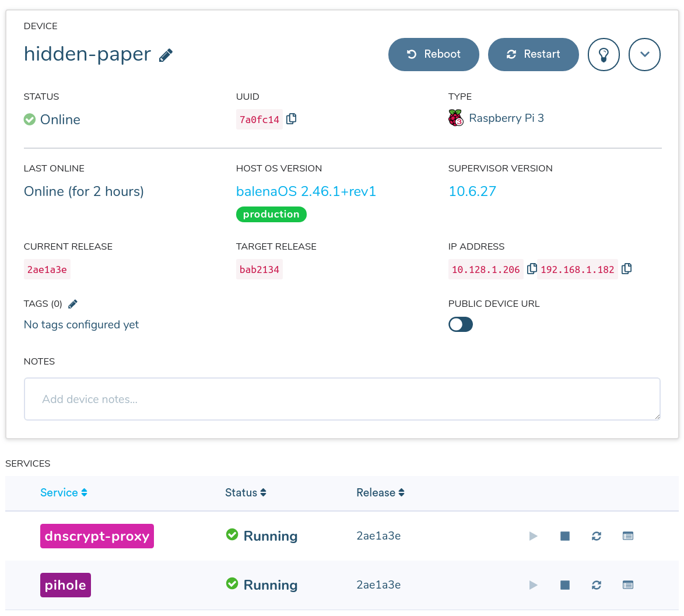View logs for pihole service
The height and width of the screenshot is (616, 684).
click(x=627, y=585)
